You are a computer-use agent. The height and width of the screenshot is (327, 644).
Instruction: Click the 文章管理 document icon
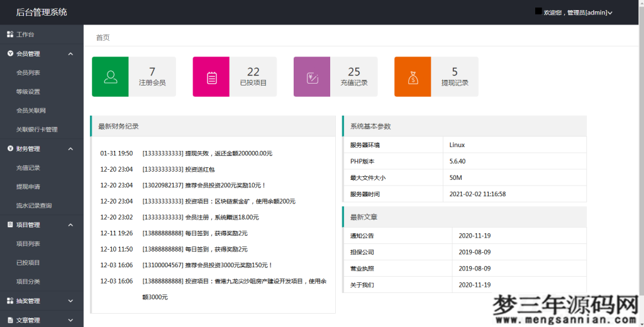click(x=10, y=320)
